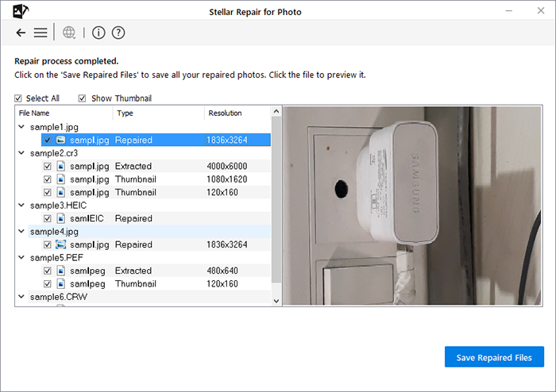This screenshot has width=556, height=392.
Task: Click the file list vertical scrollbar thumb
Action: 276,199
